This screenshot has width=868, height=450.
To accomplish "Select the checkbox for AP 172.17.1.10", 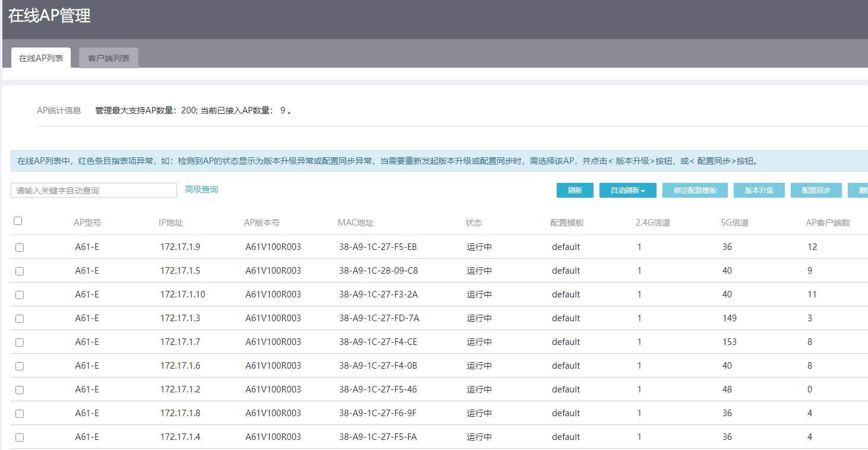I will coord(20,295).
